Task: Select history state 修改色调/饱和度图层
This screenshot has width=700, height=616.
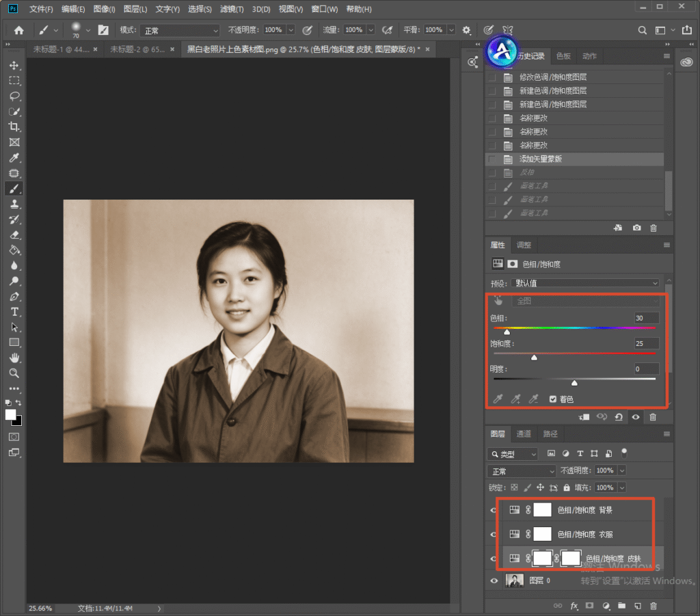Action: pyautogui.click(x=574, y=77)
